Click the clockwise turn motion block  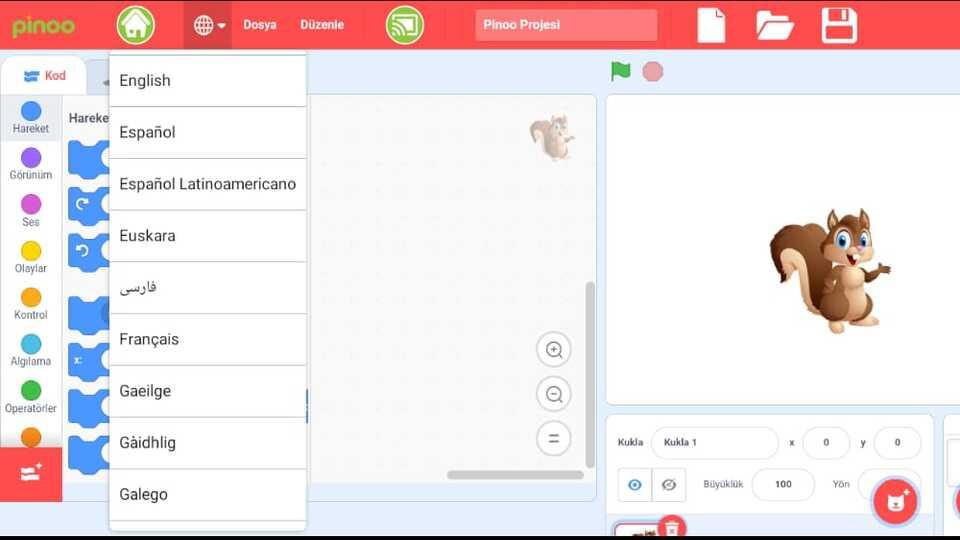click(89, 206)
